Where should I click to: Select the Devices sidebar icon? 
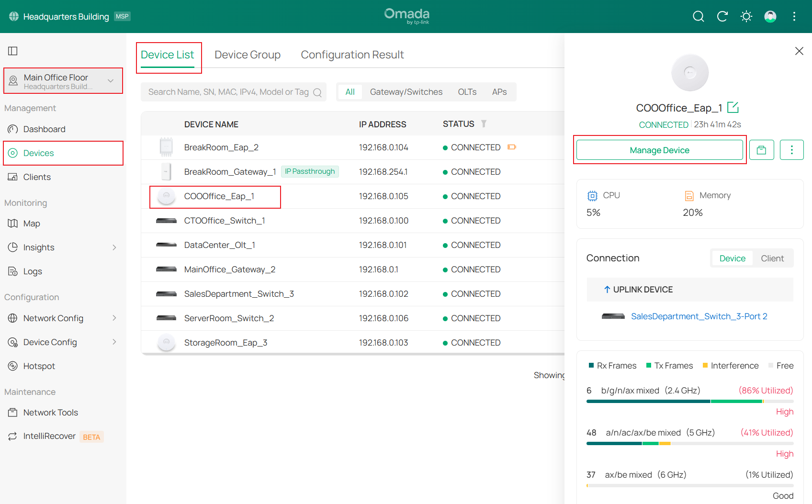[x=13, y=153]
